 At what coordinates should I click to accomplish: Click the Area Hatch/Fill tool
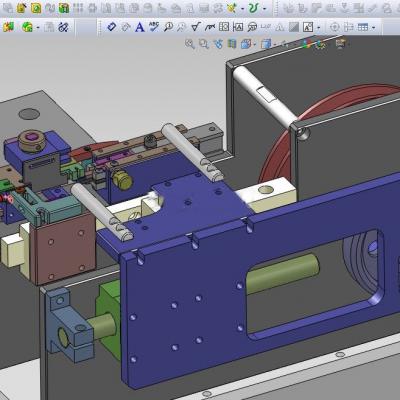point(294,27)
